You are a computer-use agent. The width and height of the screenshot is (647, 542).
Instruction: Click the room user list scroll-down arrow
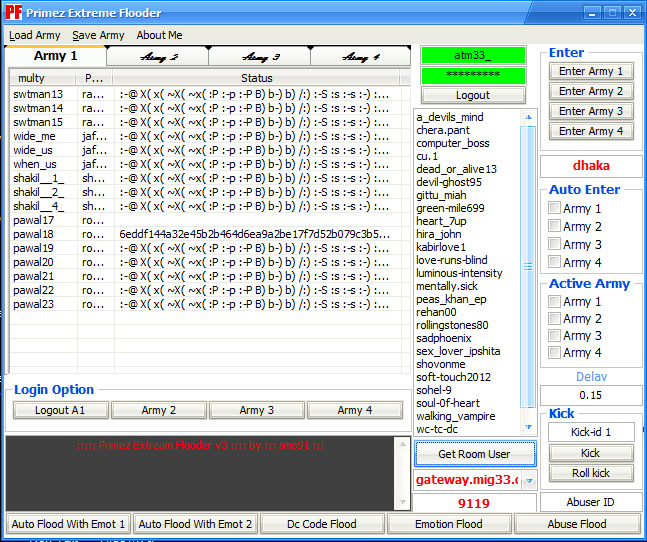pyautogui.click(x=529, y=427)
